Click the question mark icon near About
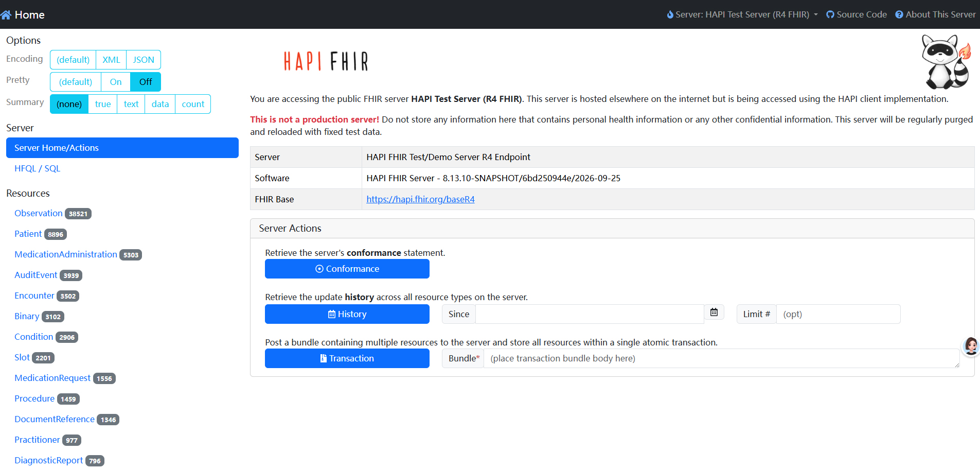Viewport: 980px width, 469px height. tap(899, 14)
